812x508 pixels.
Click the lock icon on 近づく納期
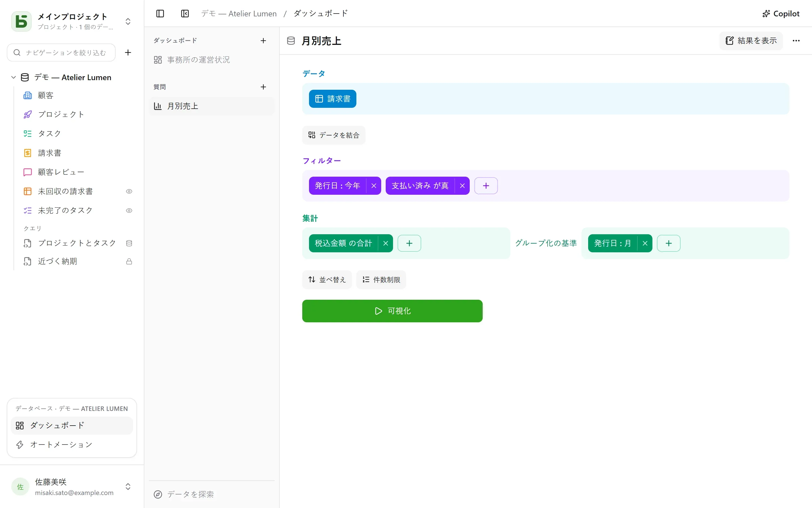click(129, 261)
